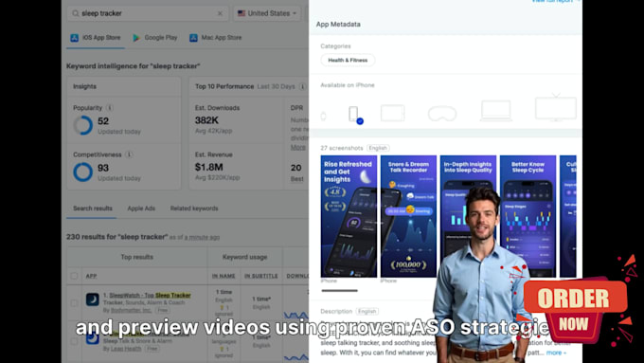Click the Competitiveness donut chart showing 93
Screen dimensions: 644x363
point(83,172)
